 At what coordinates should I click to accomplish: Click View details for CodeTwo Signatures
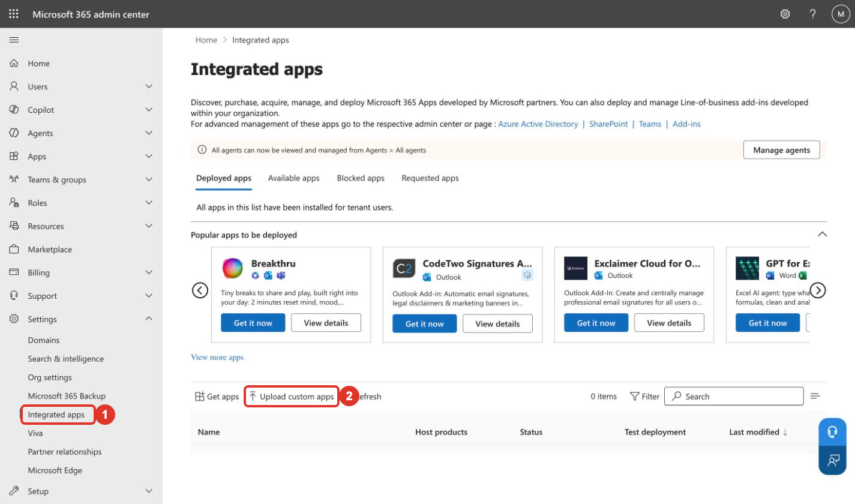coord(497,323)
